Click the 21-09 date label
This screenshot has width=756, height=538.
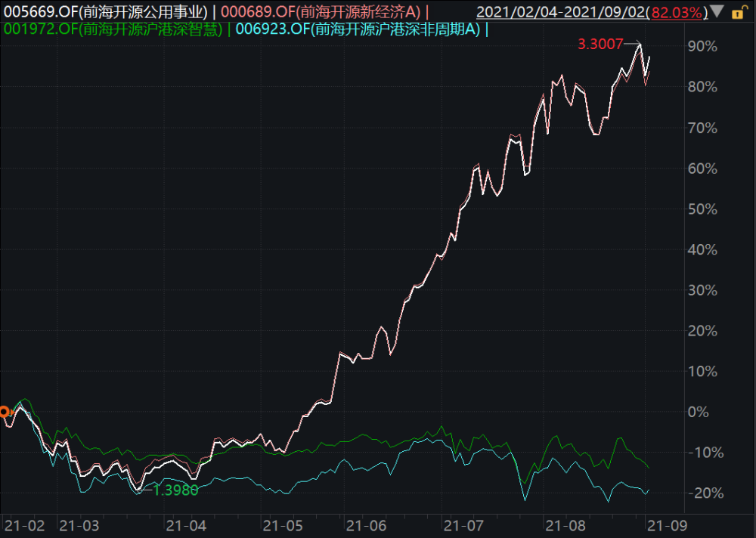[x=668, y=525]
